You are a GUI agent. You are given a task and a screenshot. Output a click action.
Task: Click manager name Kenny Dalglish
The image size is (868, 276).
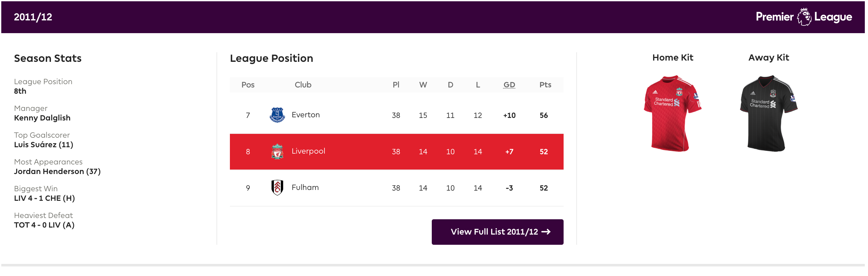coord(42,118)
